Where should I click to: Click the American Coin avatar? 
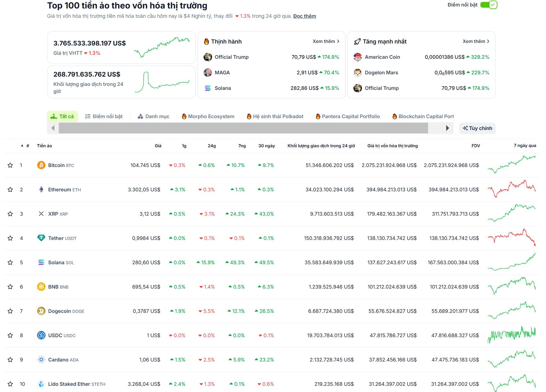(358, 57)
